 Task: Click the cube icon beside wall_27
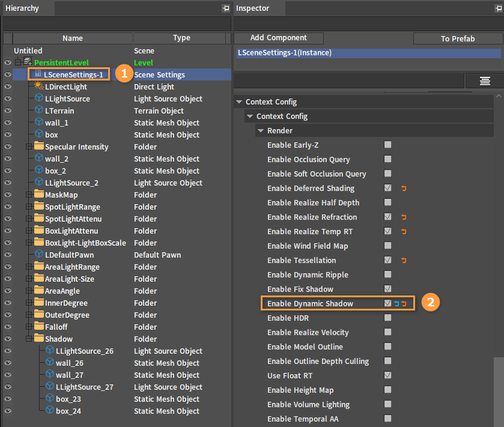tap(50, 374)
